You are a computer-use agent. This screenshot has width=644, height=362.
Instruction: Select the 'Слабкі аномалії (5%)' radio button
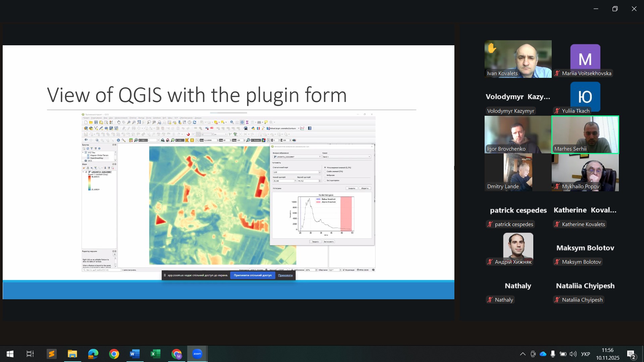(x=325, y=171)
